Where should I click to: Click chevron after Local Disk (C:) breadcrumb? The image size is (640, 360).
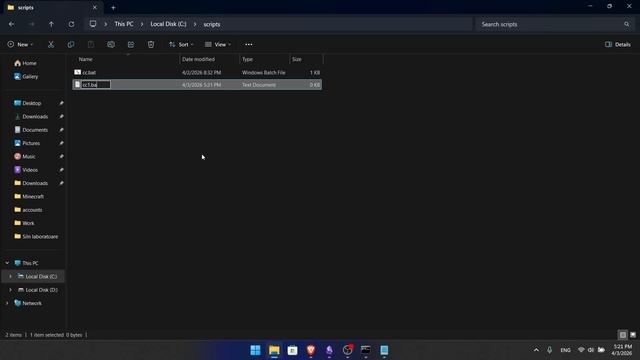(195, 24)
